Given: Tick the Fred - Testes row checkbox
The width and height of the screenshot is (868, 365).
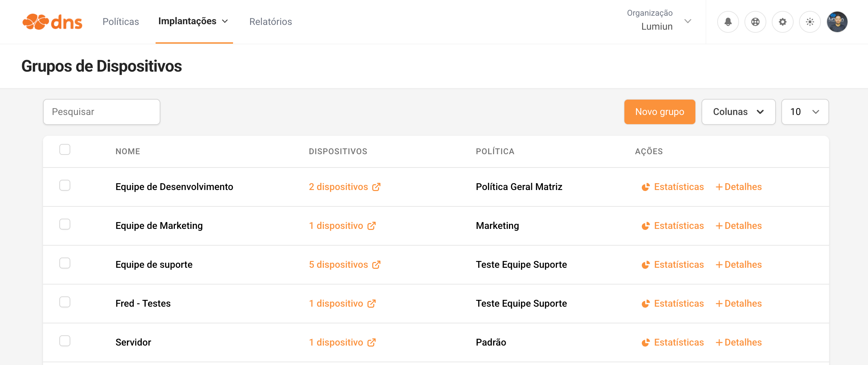Looking at the screenshot, I should pyautogui.click(x=65, y=302).
